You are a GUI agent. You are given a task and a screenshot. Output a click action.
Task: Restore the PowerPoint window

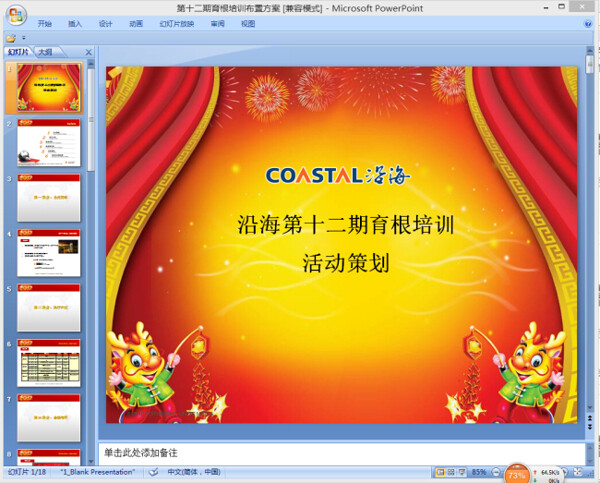(x=561, y=7)
